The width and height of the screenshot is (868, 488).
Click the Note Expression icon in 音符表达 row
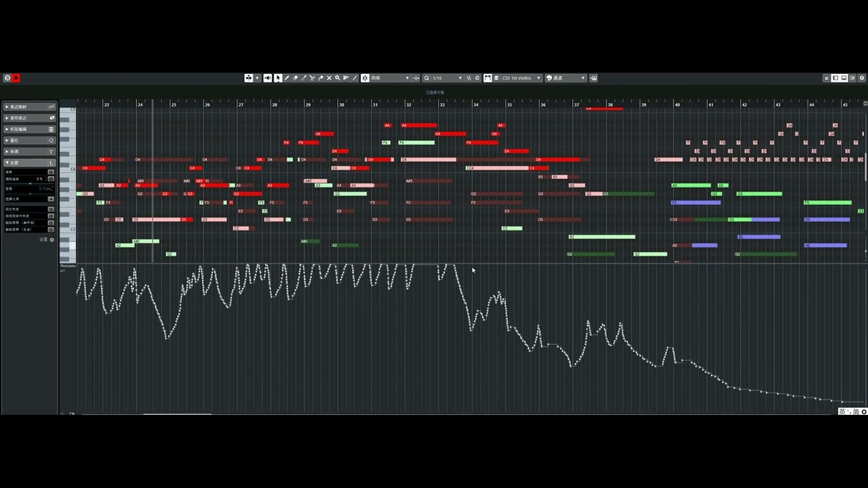pyautogui.click(x=52, y=118)
